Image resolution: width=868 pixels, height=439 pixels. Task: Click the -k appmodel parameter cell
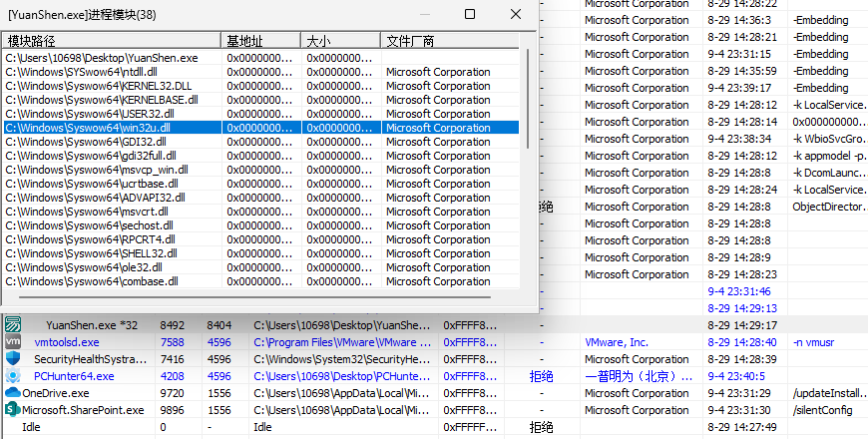click(829, 156)
